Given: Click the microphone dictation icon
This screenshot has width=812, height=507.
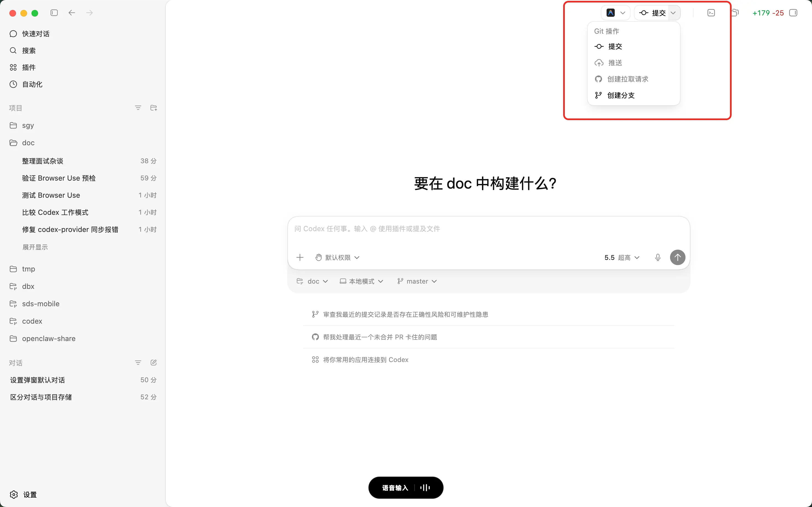Looking at the screenshot, I should tap(657, 257).
